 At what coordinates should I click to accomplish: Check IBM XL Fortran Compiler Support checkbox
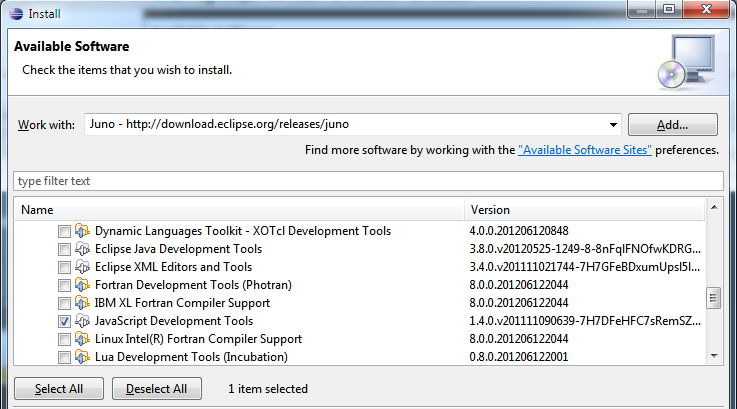(64, 303)
